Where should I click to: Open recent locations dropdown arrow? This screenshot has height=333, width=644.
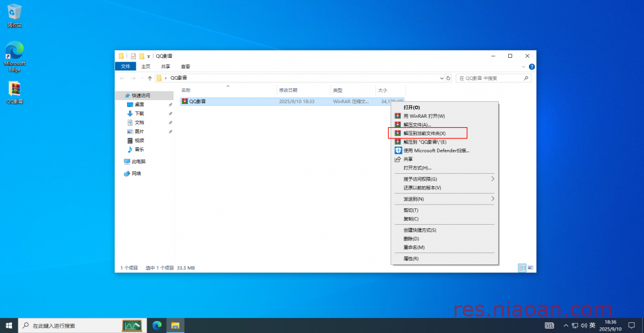pos(142,78)
